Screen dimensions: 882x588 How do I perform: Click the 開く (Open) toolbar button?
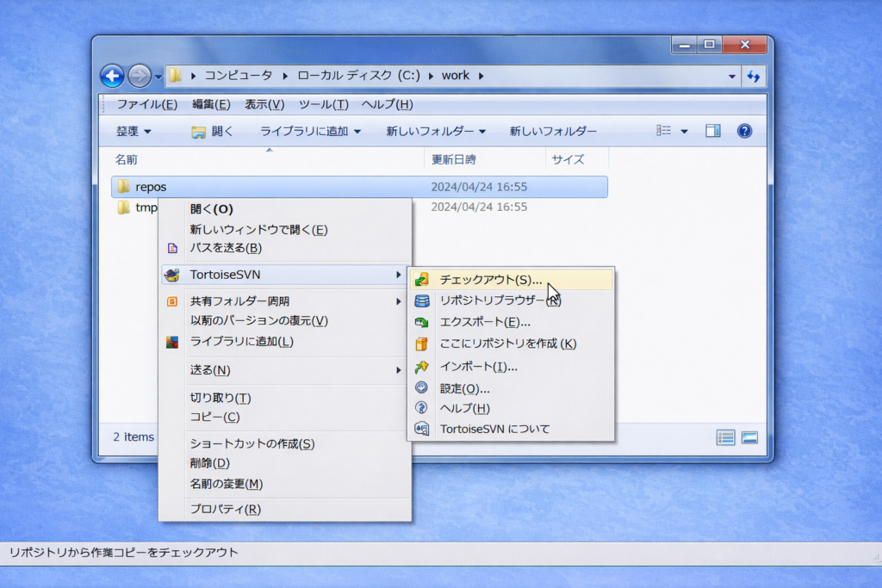click(212, 131)
